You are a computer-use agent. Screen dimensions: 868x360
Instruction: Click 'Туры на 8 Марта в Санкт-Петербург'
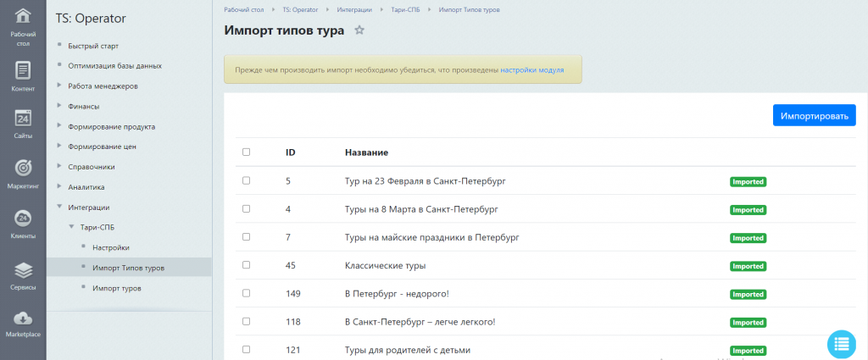(421, 209)
